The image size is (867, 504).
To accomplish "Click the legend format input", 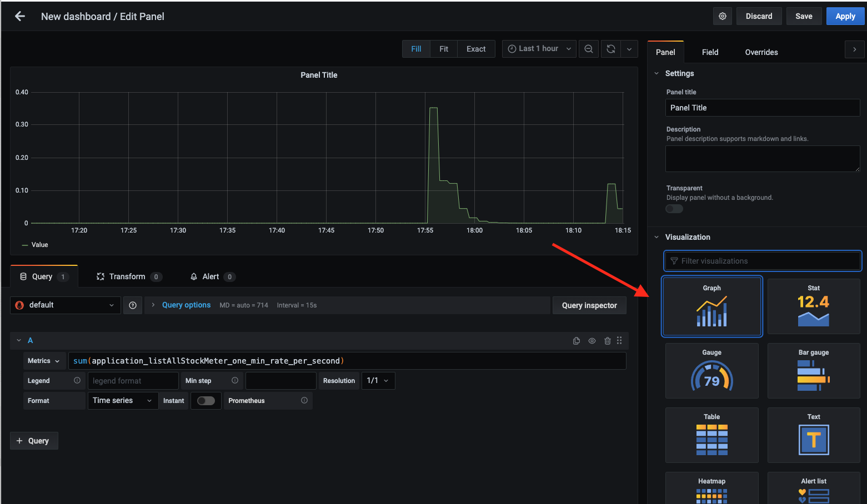I will 133,381.
